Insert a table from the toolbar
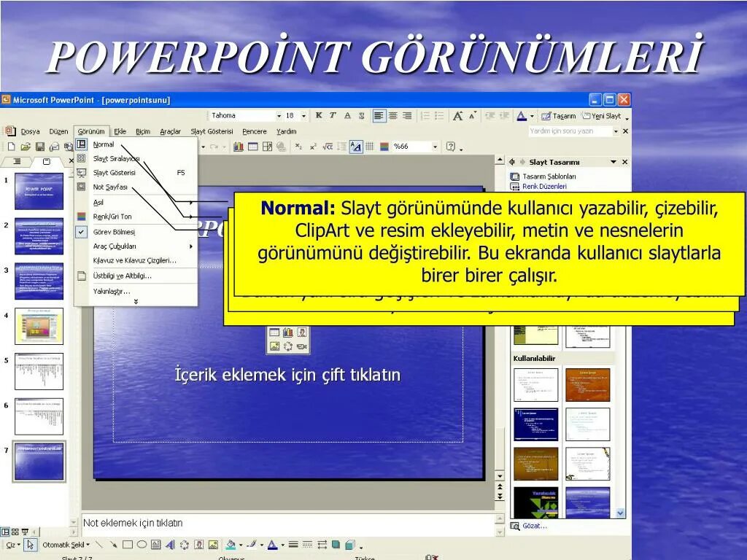The image size is (747, 560). coord(253,147)
